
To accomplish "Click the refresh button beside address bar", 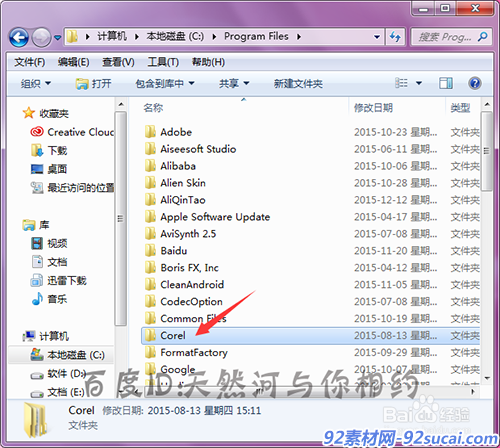I will 395,37.
